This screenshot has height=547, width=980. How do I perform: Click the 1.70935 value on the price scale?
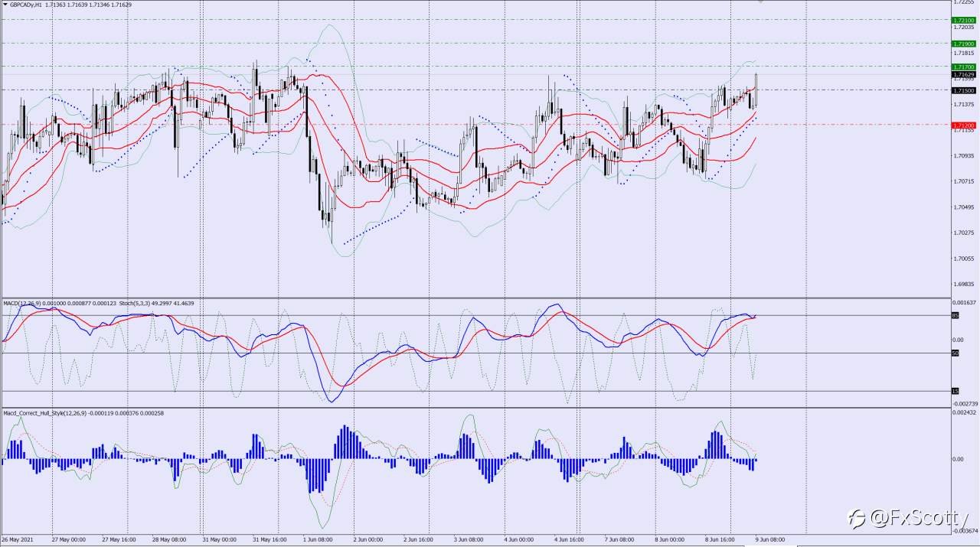click(x=963, y=155)
